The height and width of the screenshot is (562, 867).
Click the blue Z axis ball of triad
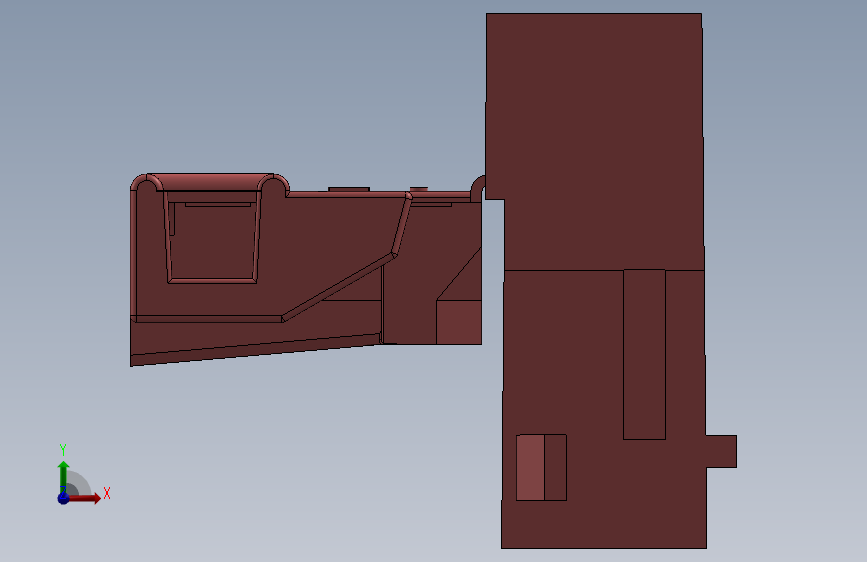click(x=64, y=498)
